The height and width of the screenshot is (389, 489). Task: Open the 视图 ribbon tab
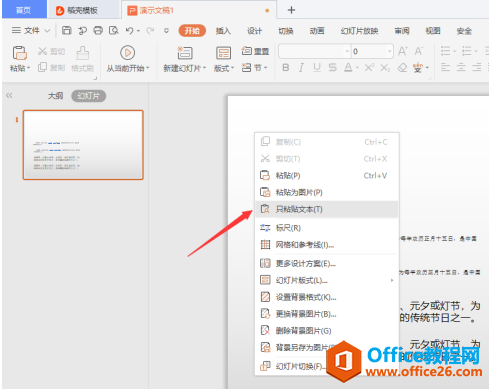(x=433, y=31)
